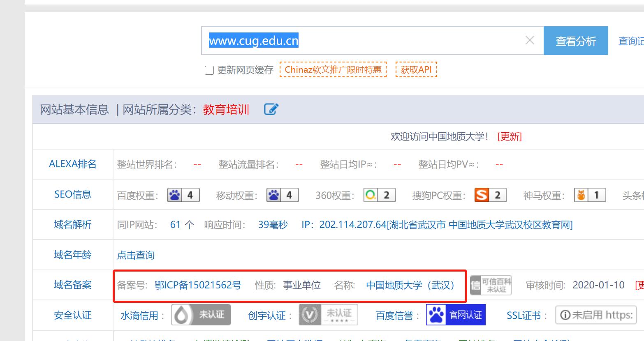Click the 审核时间 2020-01-10 date
This screenshot has height=341, width=644.
(598, 285)
